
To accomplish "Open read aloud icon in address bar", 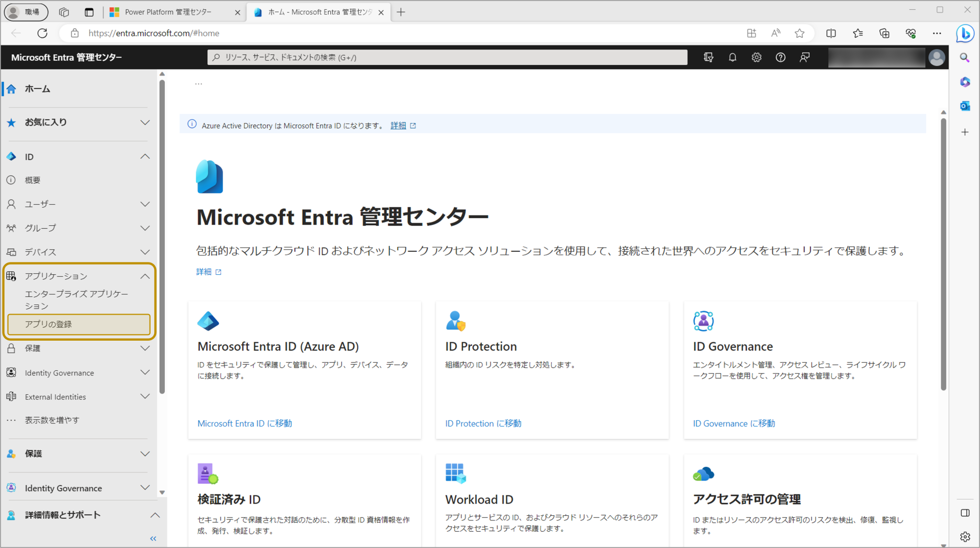I will point(775,33).
